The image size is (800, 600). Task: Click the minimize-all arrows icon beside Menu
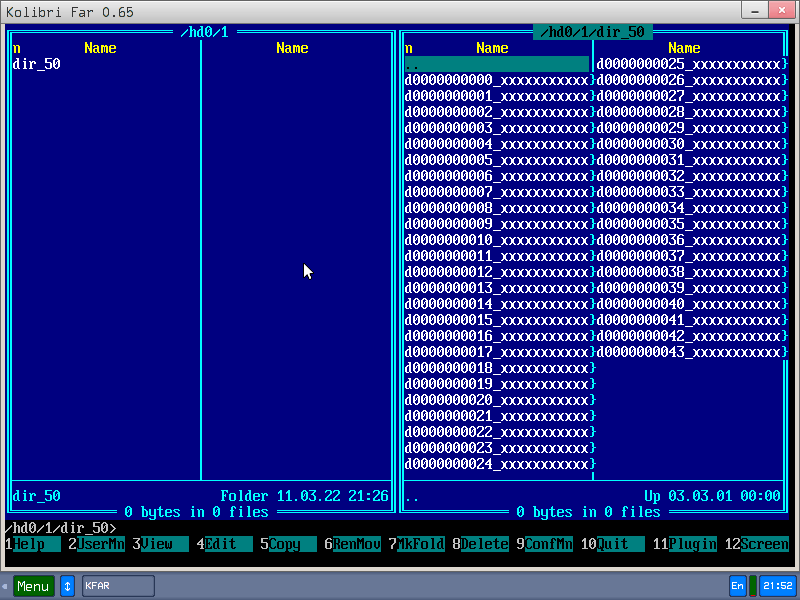click(66, 585)
